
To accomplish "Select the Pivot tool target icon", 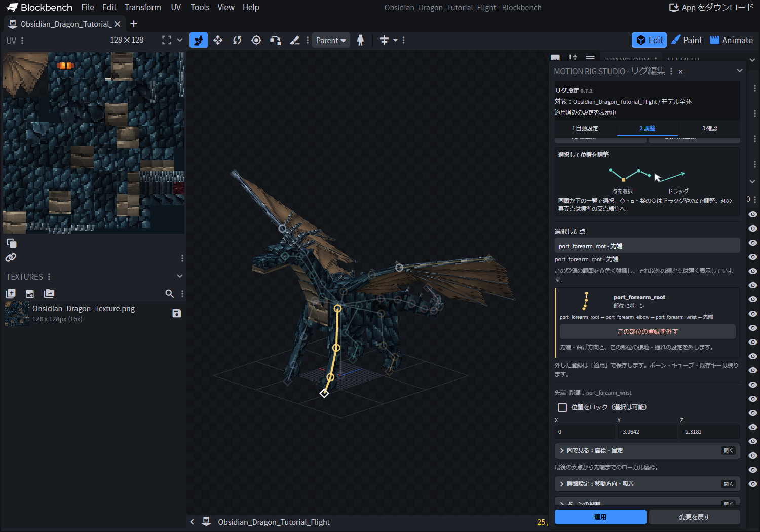I will [256, 40].
